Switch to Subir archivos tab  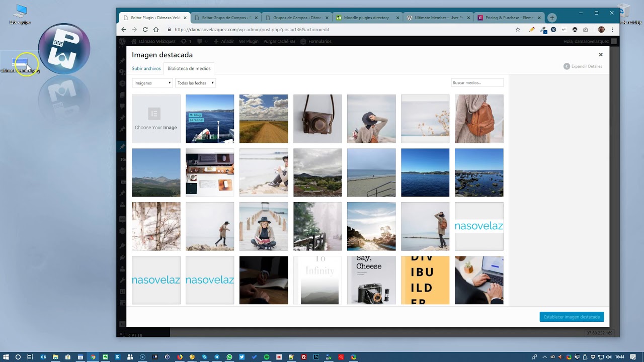(x=146, y=68)
